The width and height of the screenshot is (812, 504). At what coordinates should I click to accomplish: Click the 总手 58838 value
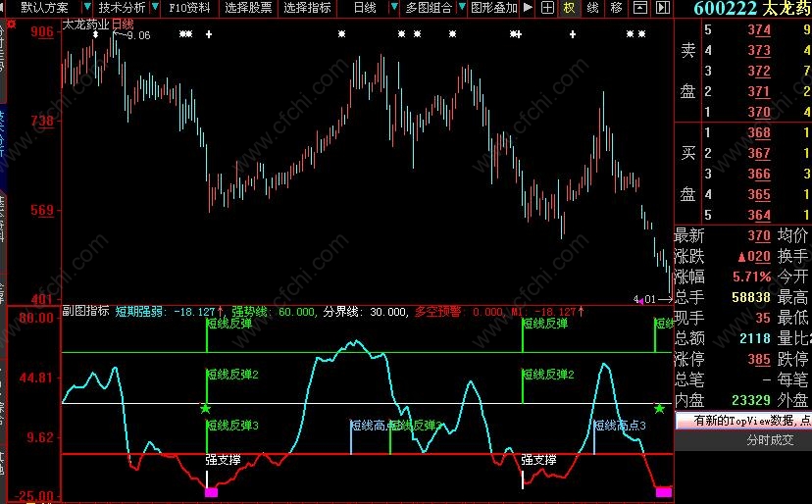[751, 297]
